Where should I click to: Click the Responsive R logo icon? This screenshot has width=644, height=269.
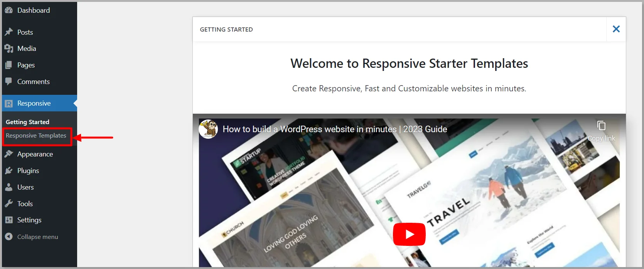(8, 103)
